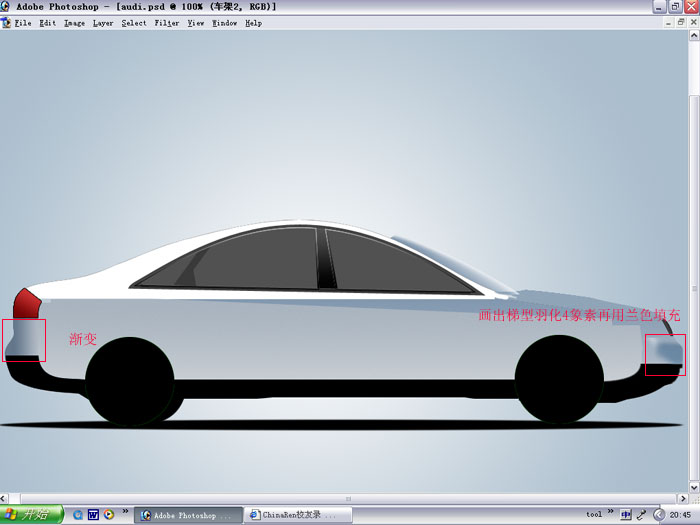Open the View menu
700x525 pixels.
tap(196, 23)
